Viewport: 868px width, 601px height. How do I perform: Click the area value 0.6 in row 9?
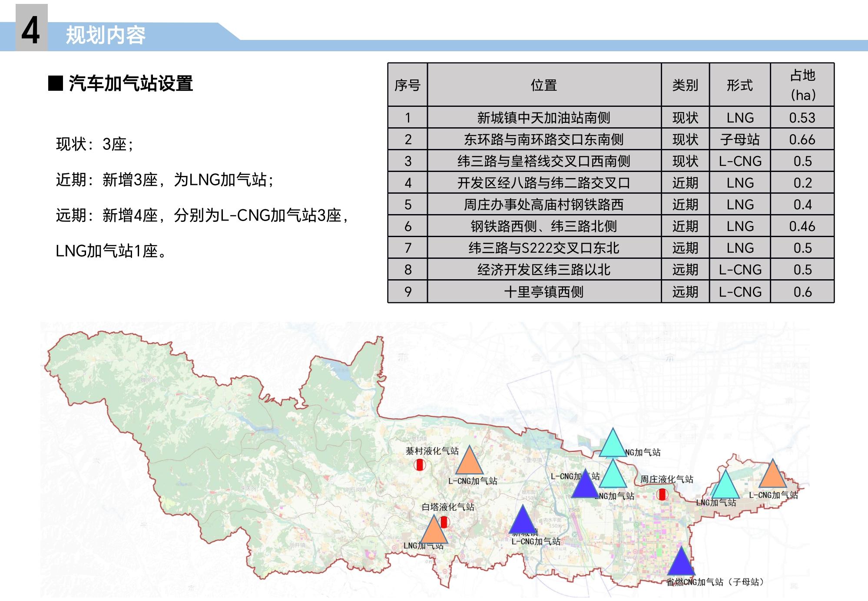[x=802, y=292]
